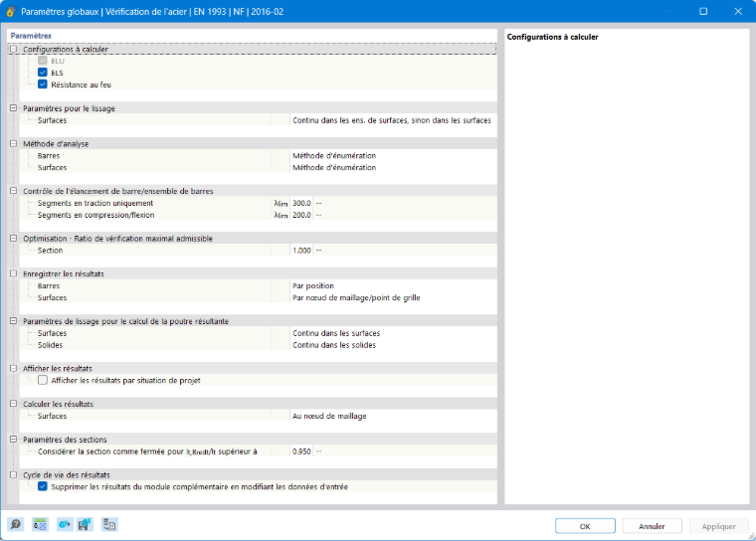Screen dimensions: 756x541
Task: Click the save settings as default icon
Action: pyautogui.click(x=85, y=525)
